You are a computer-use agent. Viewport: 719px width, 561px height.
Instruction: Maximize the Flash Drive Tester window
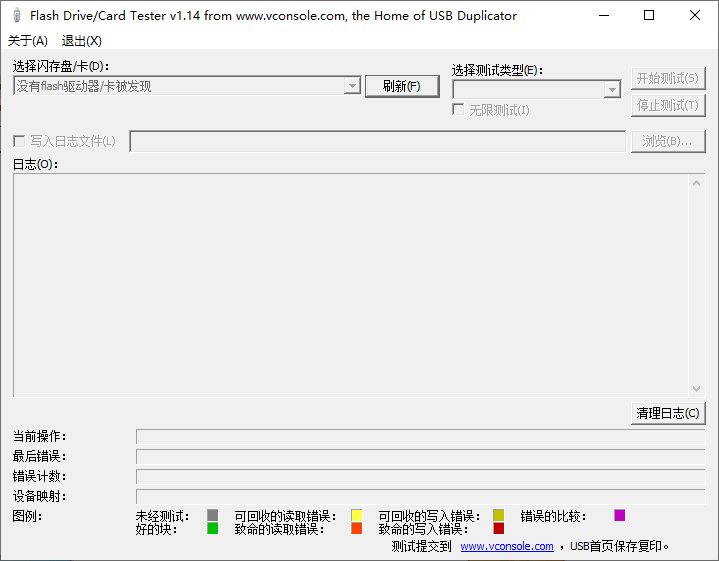pos(649,15)
